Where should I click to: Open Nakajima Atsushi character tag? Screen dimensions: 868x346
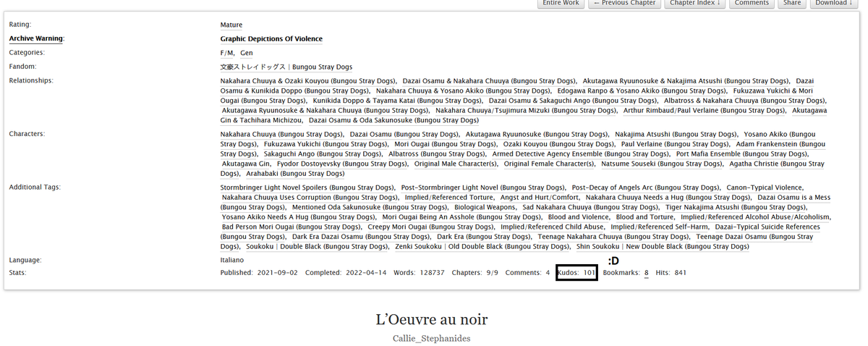pyautogui.click(x=676, y=135)
